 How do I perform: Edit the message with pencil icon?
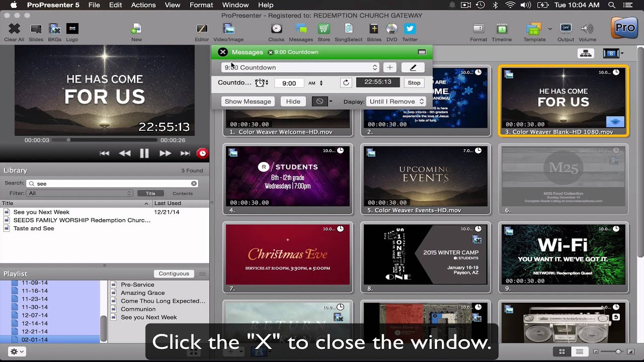tap(413, 67)
